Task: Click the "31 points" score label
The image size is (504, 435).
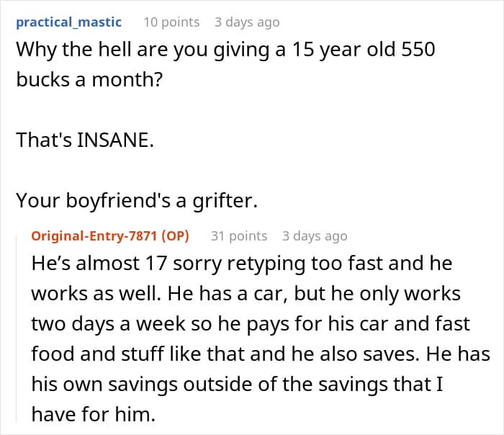Action: click(238, 236)
